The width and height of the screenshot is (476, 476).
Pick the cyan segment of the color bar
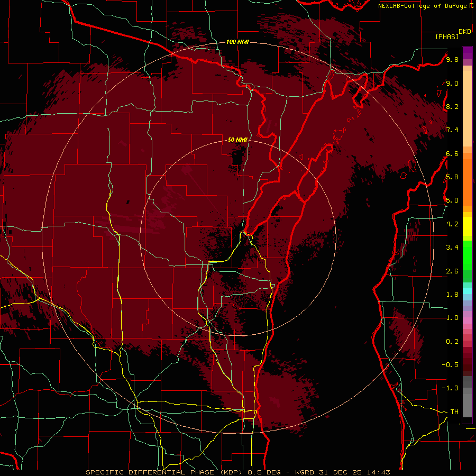tap(467, 291)
